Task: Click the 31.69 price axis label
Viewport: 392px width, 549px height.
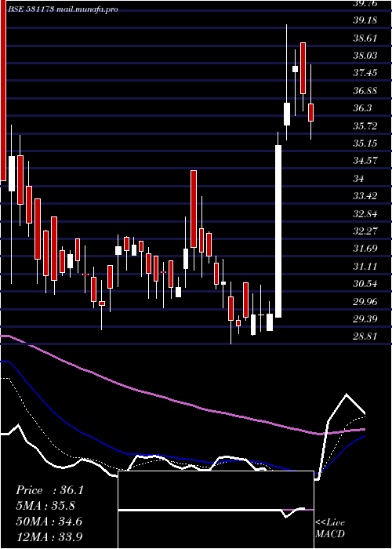Action: [365, 249]
